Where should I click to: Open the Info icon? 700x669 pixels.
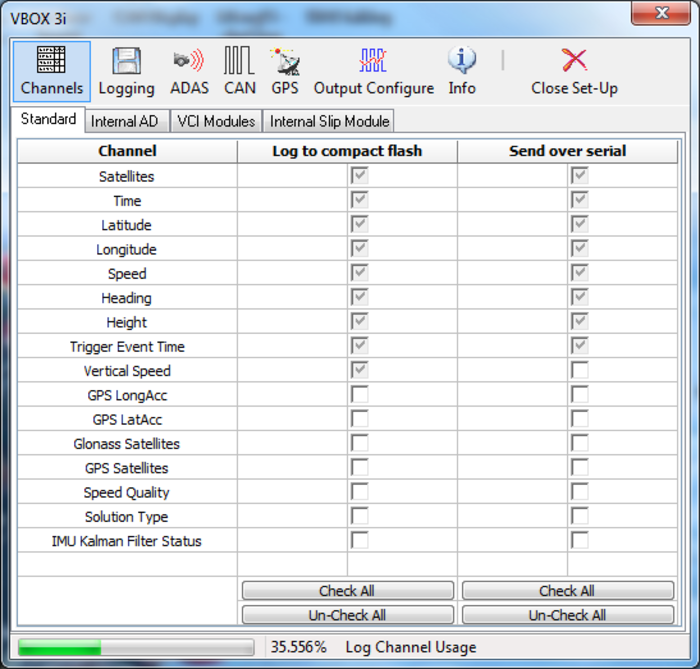[x=462, y=60]
